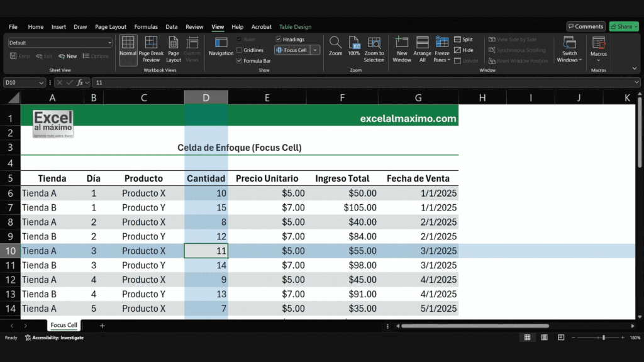
Task: Select row header 10
Action: point(10,251)
